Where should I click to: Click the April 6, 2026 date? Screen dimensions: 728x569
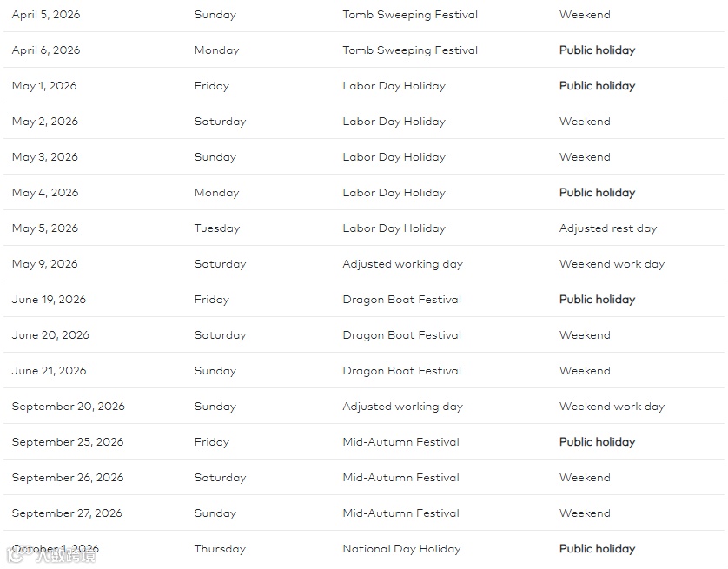(46, 50)
